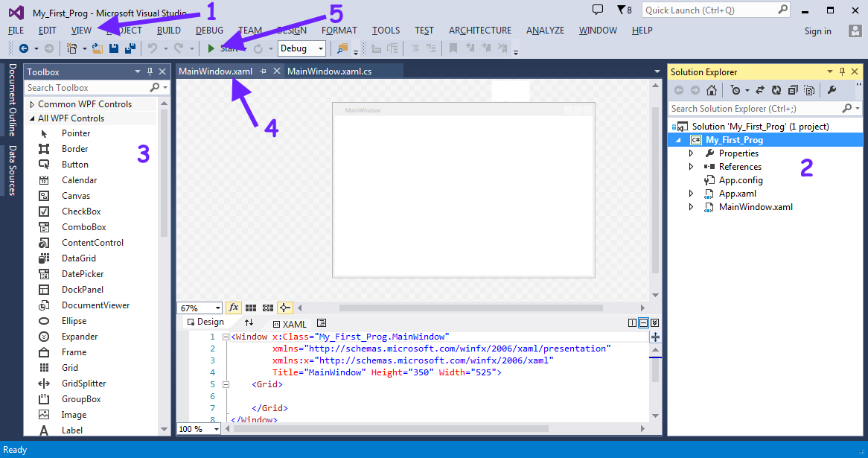This screenshot has width=868, height=458.
Task: Swap Design and XAML panes
Action: coord(249,322)
